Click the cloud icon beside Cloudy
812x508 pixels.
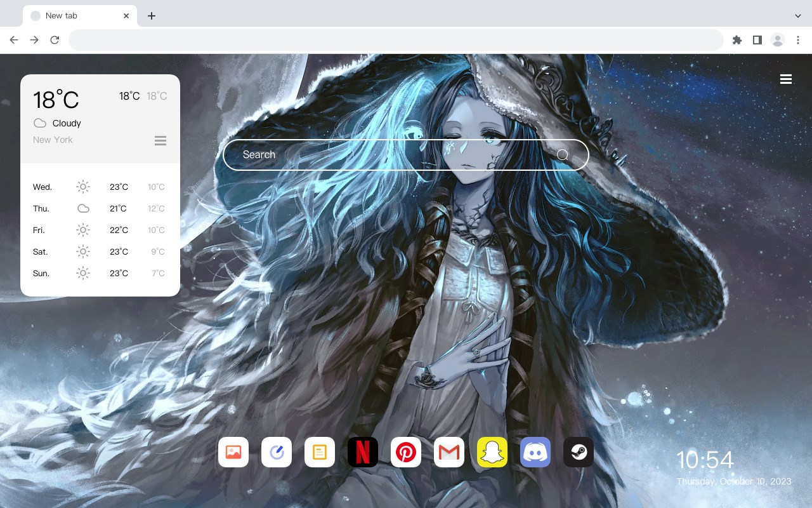click(x=39, y=123)
